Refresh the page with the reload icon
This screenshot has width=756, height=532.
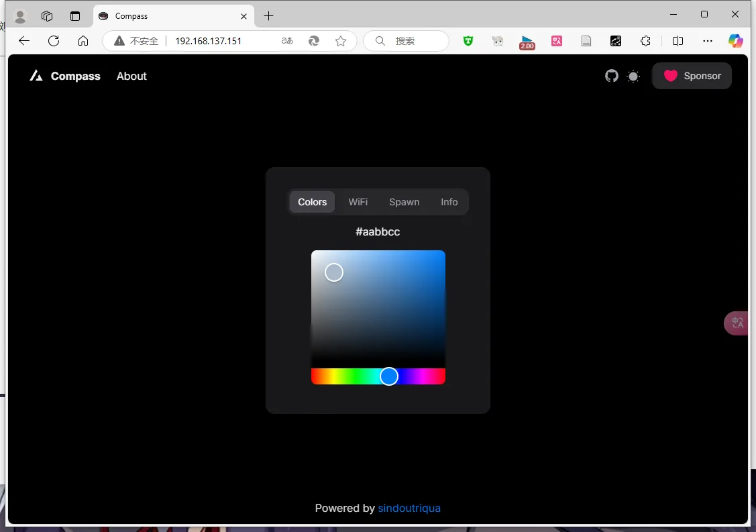pyautogui.click(x=54, y=41)
